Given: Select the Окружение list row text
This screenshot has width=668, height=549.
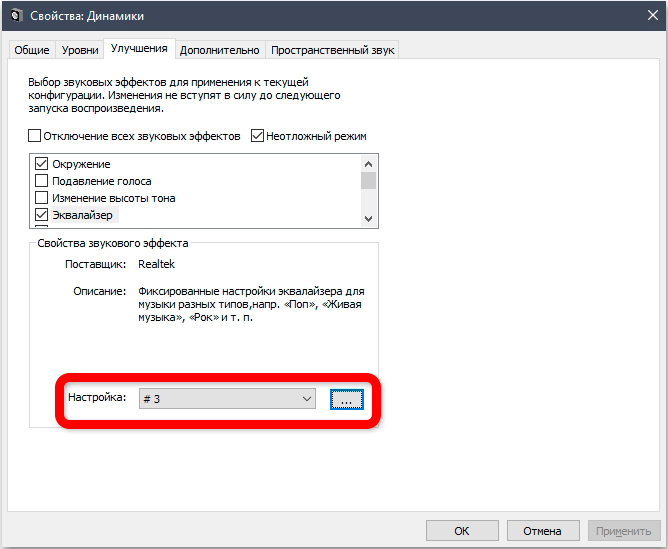Looking at the screenshot, I should click(x=81, y=164).
